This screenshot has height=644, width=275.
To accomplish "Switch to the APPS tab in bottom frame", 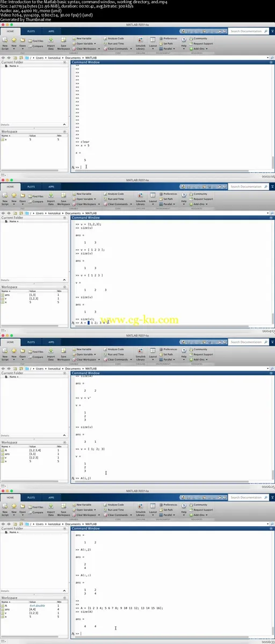I will click(x=51, y=497).
